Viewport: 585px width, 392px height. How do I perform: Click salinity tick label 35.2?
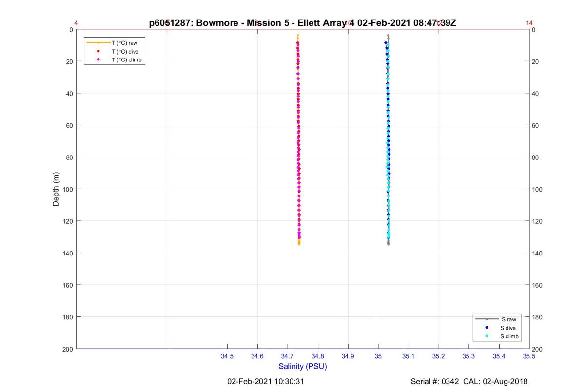439,356
